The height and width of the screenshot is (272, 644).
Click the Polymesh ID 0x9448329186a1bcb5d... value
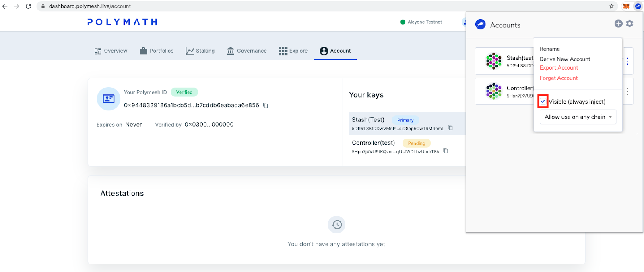[x=192, y=105]
